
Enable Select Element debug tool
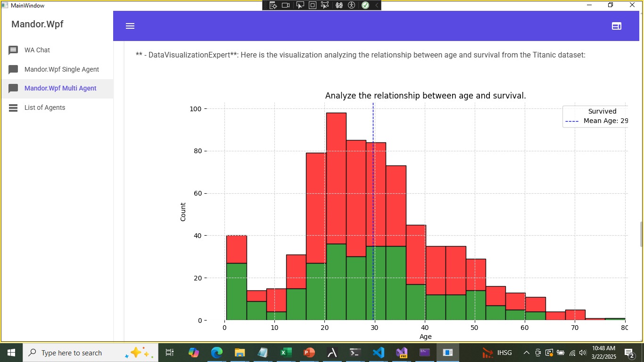(x=300, y=5)
